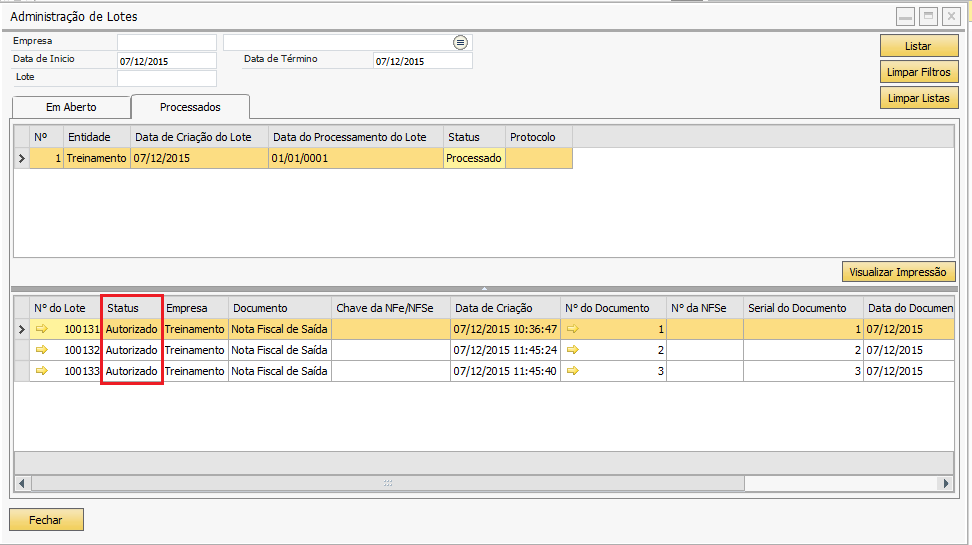Select the 01/01/0001 processing date cell
The height and width of the screenshot is (545, 972).
pyautogui.click(x=356, y=158)
